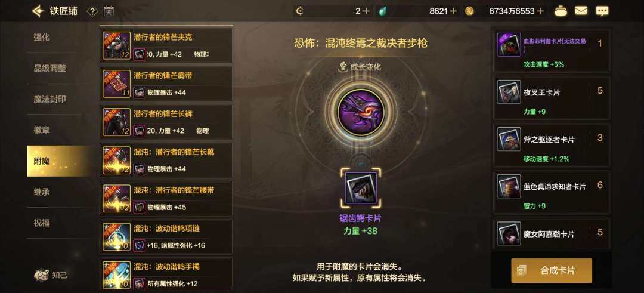The image size is (644, 293).
Task: Select 潜行者的锋芒夹克 equipment entry
Action: [166, 46]
